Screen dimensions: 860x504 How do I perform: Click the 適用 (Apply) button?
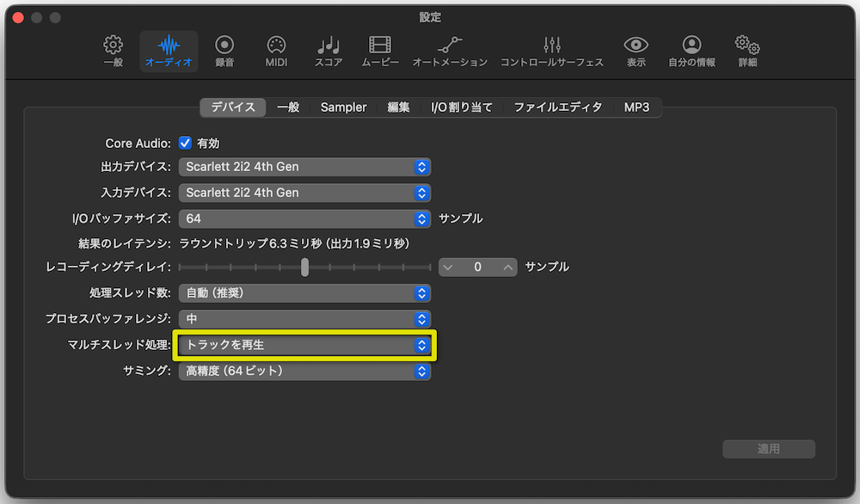[768, 448]
